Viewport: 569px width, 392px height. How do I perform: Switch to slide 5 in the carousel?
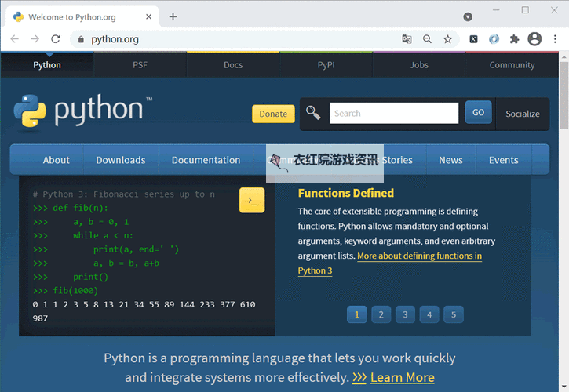click(x=454, y=314)
